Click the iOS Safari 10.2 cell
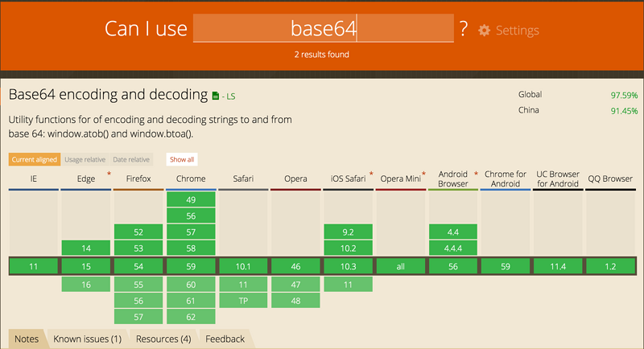The image size is (644, 349). tap(349, 248)
